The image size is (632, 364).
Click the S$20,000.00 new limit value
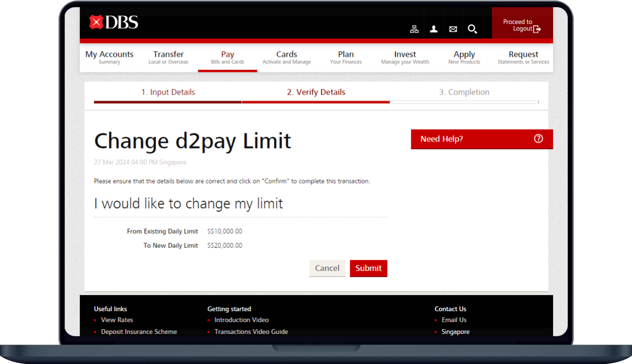pos(225,245)
